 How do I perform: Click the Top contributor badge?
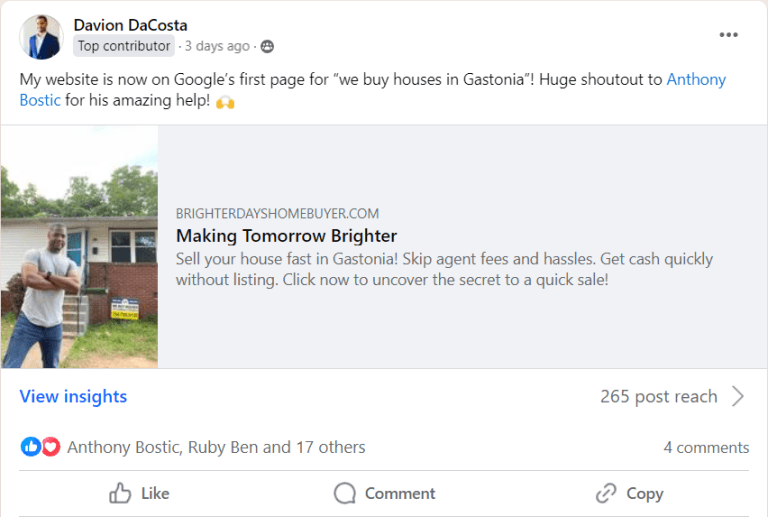coord(124,46)
